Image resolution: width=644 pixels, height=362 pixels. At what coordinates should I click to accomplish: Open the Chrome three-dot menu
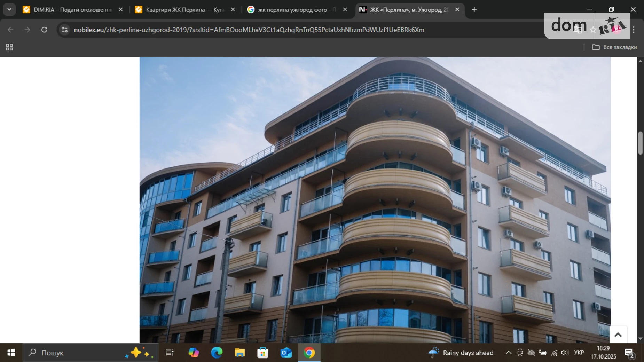634,30
